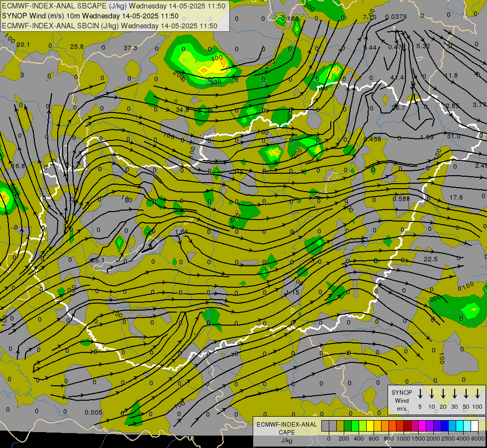Image resolution: width=487 pixels, height=448 pixels.
Task: Click the 20.1 value on the map
Action: tap(23, 45)
